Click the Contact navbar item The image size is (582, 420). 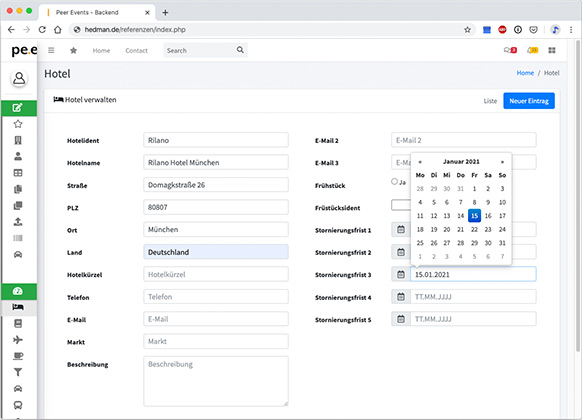pyautogui.click(x=137, y=50)
